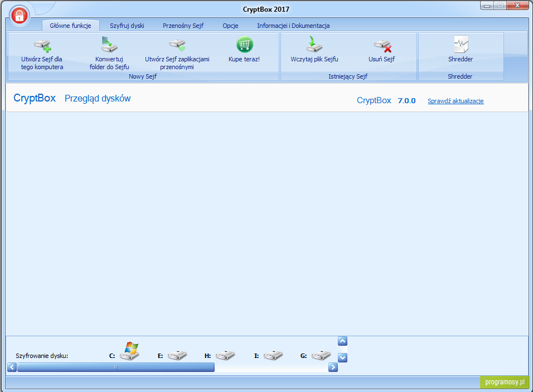Click the horizontal scrollbar thumb of drive list
Viewport: 533px width, 392px height.
(116, 367)
